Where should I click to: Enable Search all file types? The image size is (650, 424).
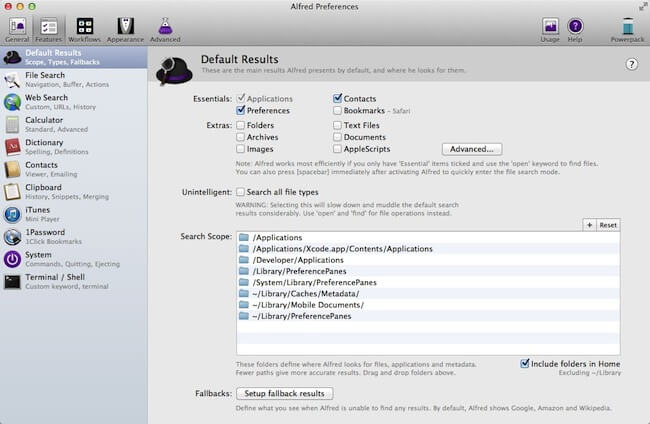(x=240, y=192)
